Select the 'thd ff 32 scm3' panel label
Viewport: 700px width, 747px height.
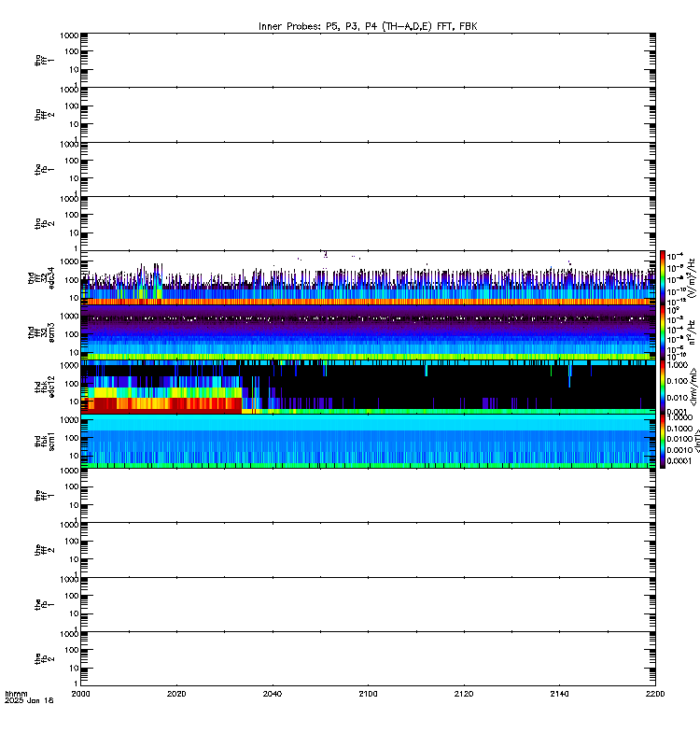41,332
